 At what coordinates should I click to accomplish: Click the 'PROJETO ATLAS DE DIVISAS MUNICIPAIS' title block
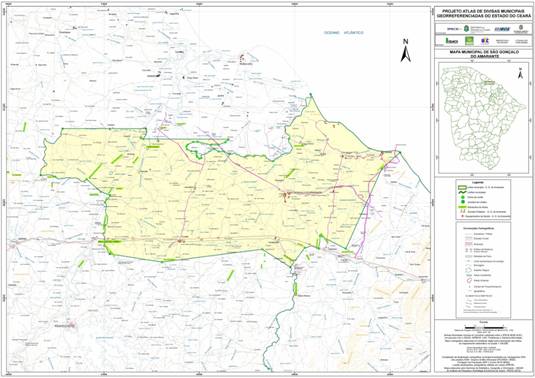click(x=483, y=14)
